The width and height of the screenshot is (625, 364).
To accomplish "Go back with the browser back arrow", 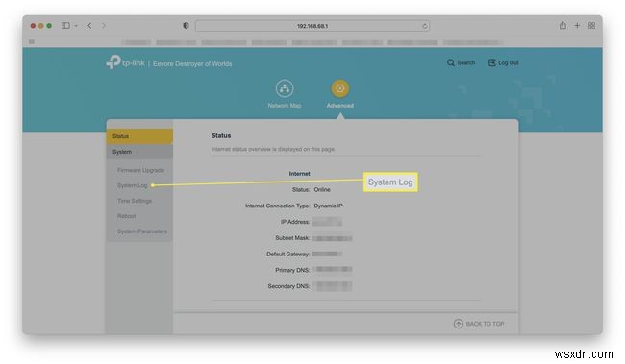I will (89, 26).
